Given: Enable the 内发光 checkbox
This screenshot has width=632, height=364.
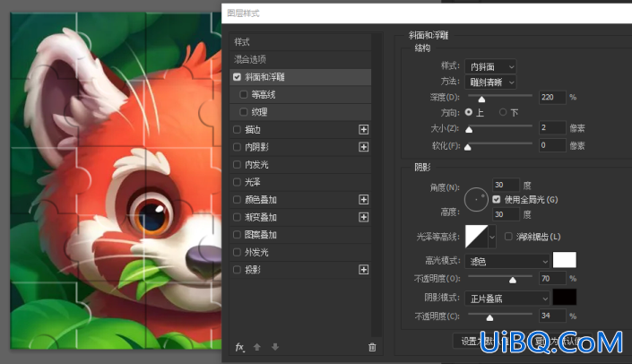Looking at the screenshot, I should coord(237,164).
